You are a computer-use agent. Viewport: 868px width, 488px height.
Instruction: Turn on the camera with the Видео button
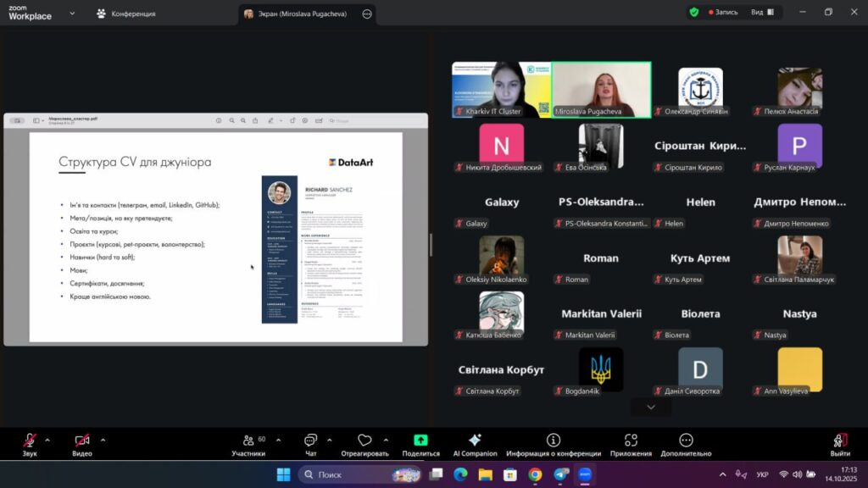pos(82,441)
